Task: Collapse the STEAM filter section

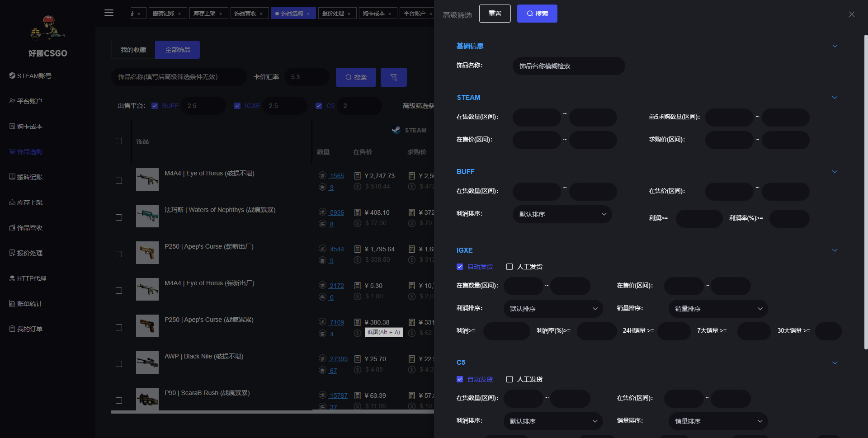Action: tap(835, 98)
